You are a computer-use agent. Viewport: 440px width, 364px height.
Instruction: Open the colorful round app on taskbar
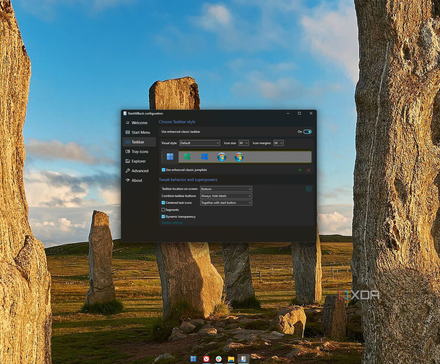(x=219, y=359)
